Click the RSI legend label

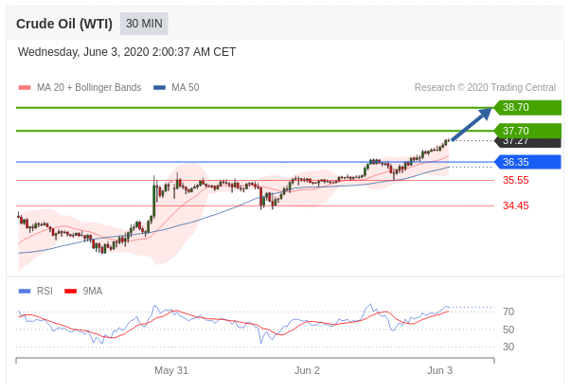[x=45, y=292]
